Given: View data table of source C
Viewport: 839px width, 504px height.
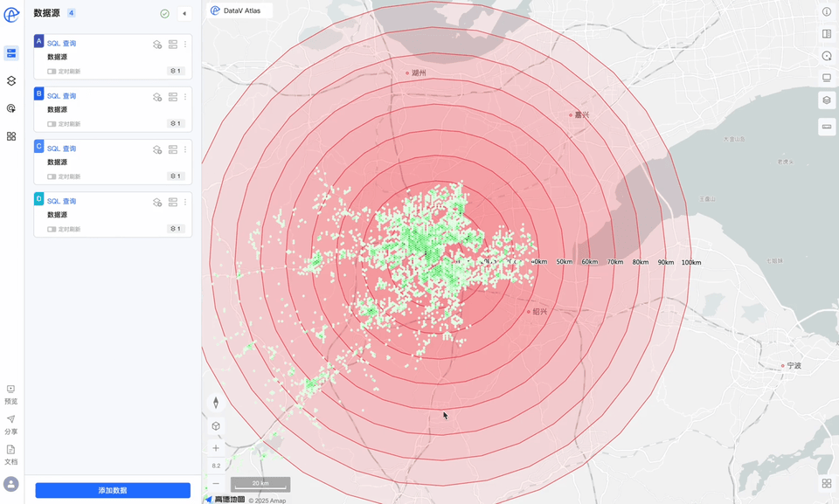Looking at the screenshot, I should point(173,149).
